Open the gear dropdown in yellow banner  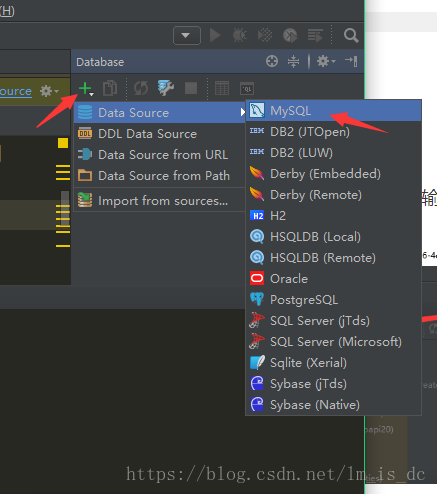click(49, 91)
